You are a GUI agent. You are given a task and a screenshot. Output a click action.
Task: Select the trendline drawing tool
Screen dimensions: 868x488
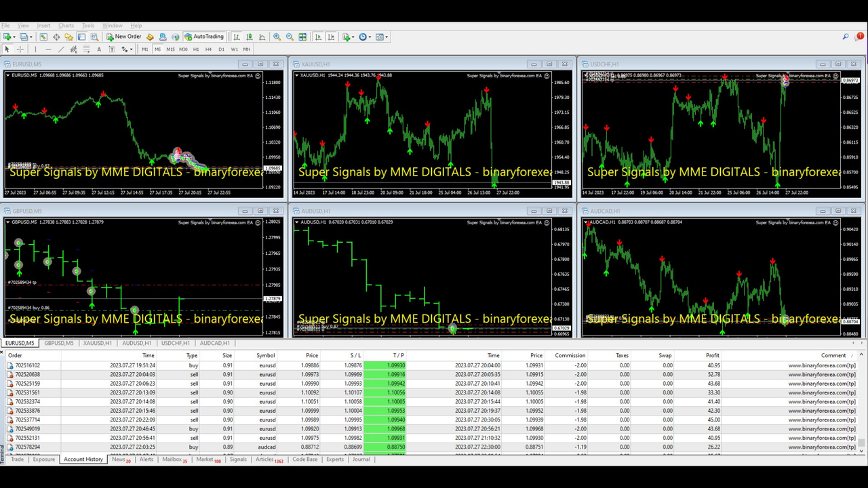(61, 49)
